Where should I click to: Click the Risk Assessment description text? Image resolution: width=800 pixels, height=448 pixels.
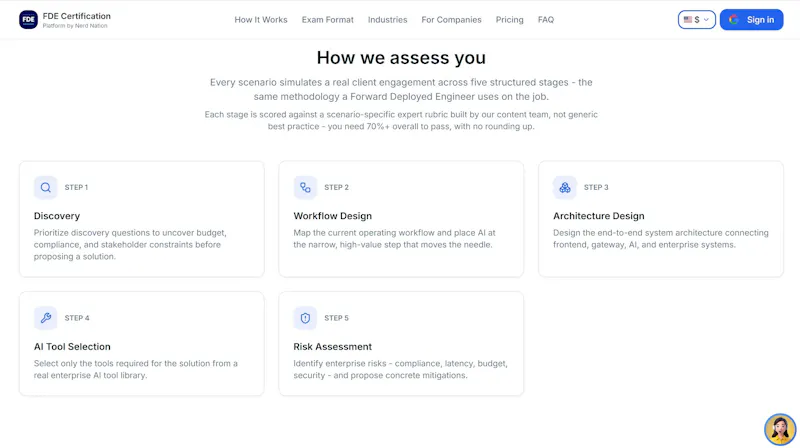pos(401,369)
